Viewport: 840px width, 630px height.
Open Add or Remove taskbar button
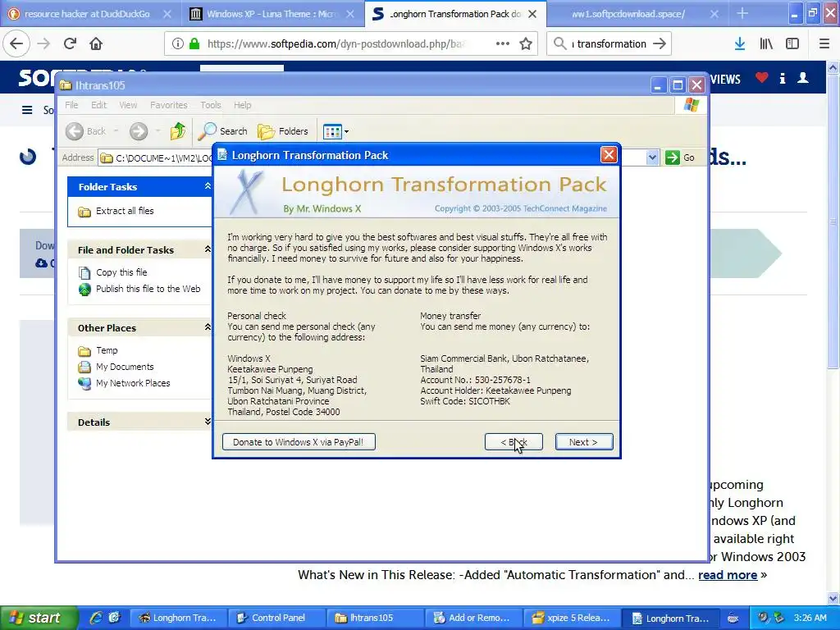click(x=472, y=618)
